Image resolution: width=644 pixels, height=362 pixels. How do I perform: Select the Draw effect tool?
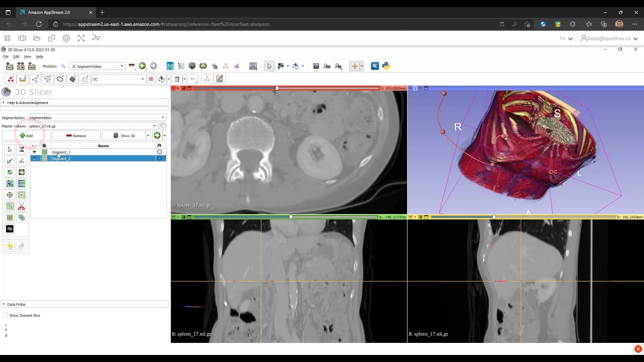[22, 161]
